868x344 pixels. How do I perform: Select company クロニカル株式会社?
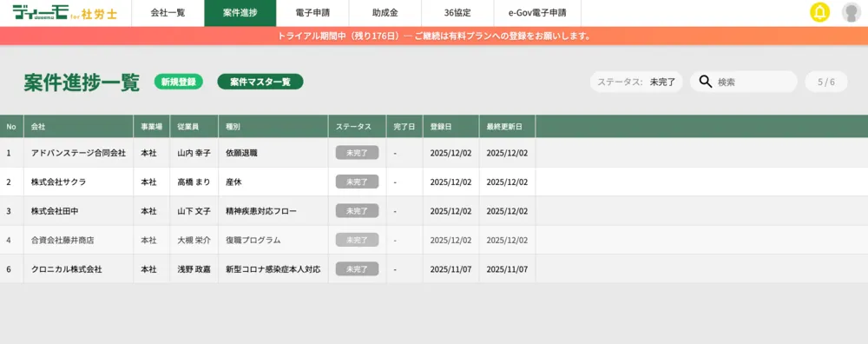(x=67, y=269)
